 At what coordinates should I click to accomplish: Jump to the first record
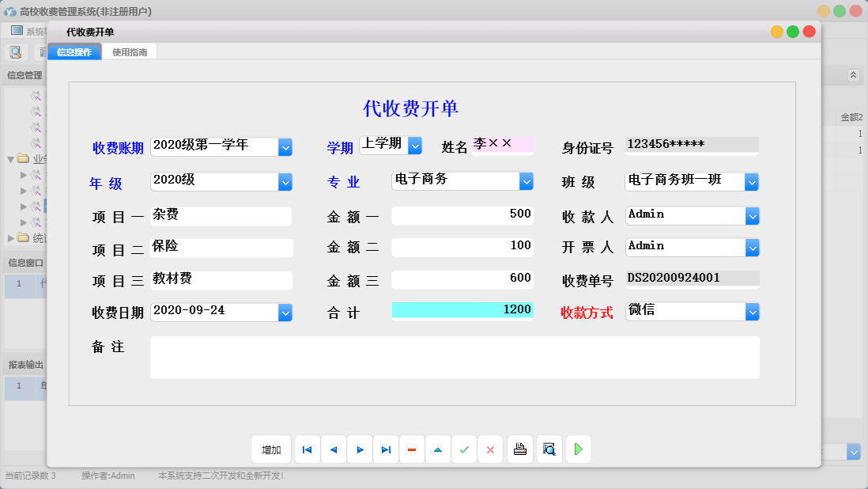[307, 449]
